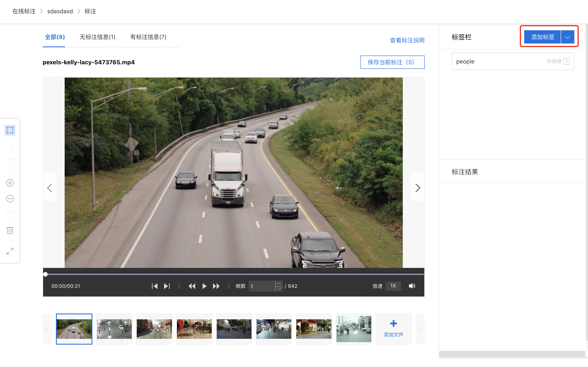The height and width of the screenshot is (367, 588).
Task: Click the rewind double-arrow button
Action: (192, 286)
